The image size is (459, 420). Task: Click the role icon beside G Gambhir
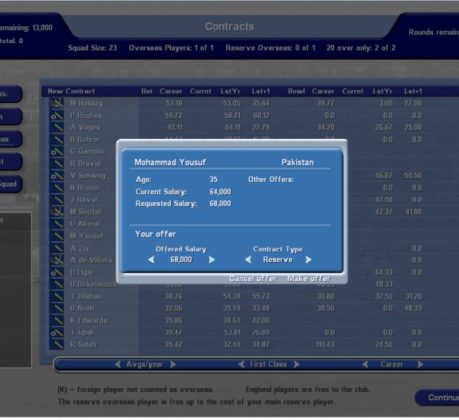click(57, 151)
